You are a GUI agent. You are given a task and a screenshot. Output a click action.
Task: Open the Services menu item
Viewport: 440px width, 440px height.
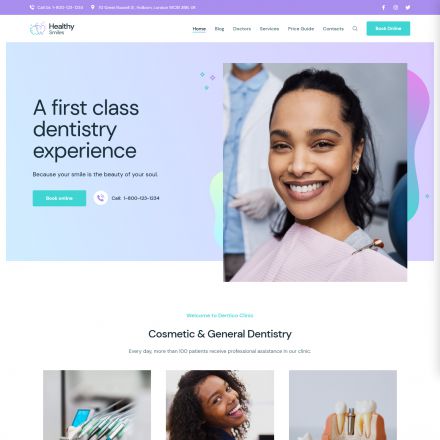[269, 29]
